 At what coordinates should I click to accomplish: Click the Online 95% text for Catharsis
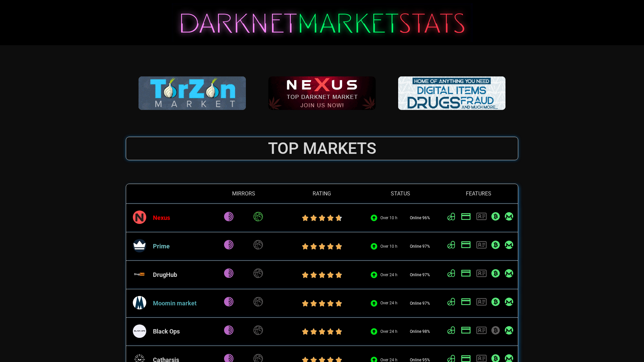point(420,360)
